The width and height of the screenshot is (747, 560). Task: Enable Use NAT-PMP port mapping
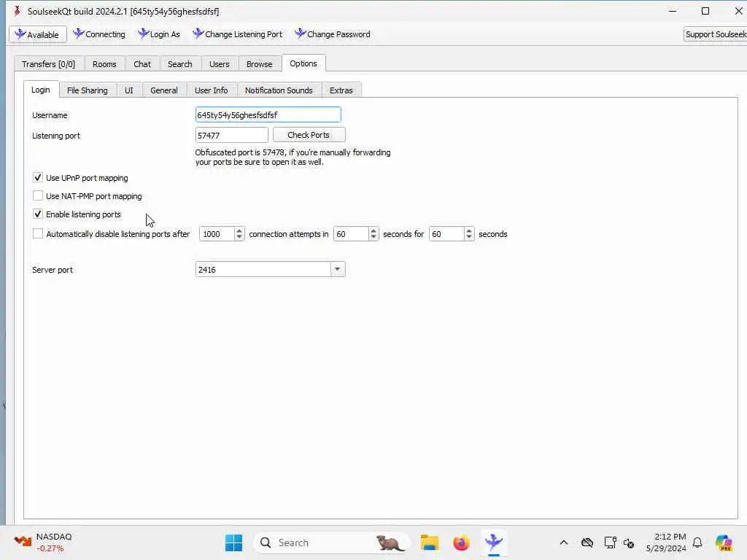[x=38, y=195]
